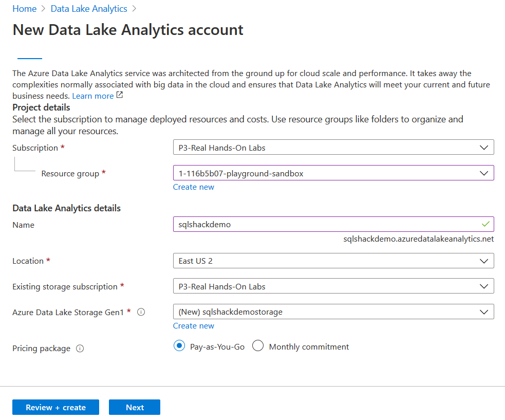Click chevron after Data Lake Analytics breadcrumb

click(x=134, y=9)
